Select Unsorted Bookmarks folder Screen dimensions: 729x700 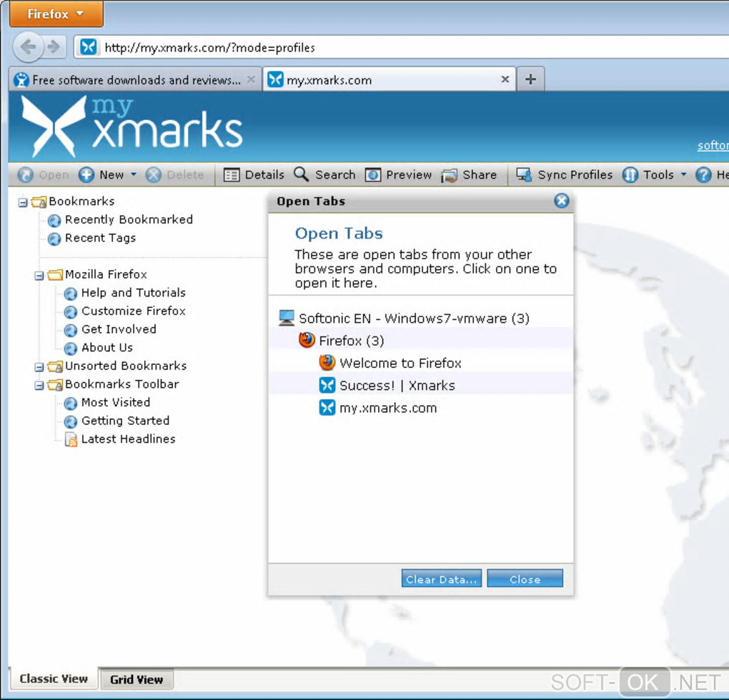[x=126, y=366]
